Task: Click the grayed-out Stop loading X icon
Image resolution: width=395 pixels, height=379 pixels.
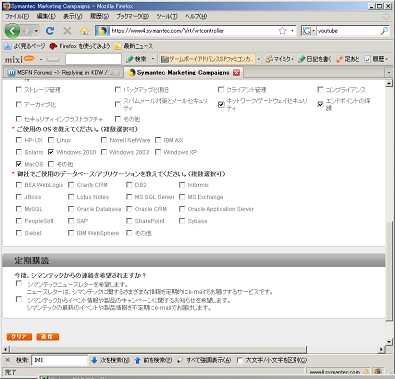Action: coord(67,31)
